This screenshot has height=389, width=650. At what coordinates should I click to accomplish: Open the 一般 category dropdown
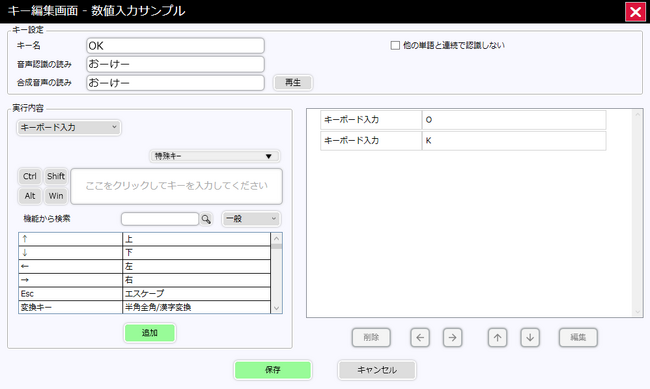251,219
